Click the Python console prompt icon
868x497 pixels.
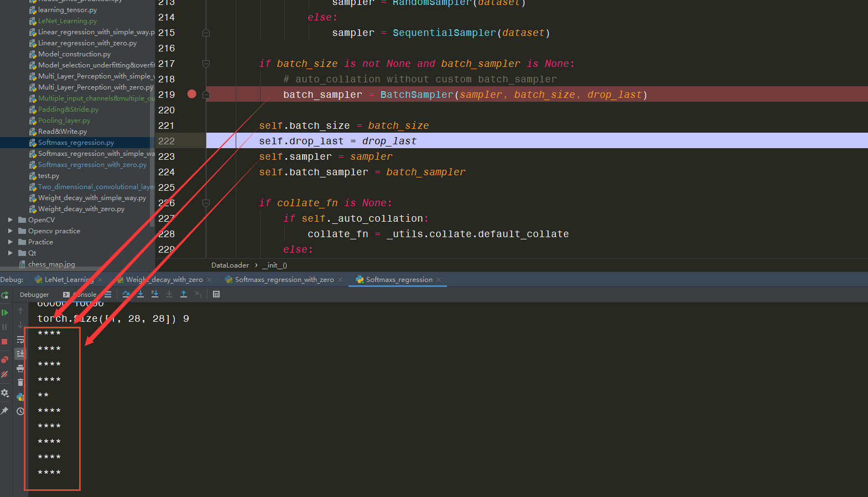pyautogui.click(x=20, y=397)
